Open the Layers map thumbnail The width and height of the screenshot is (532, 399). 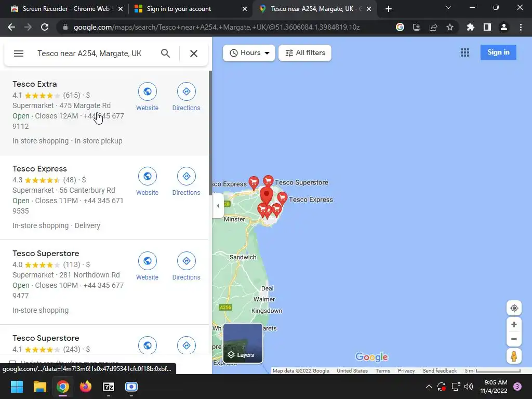(243, 343)
